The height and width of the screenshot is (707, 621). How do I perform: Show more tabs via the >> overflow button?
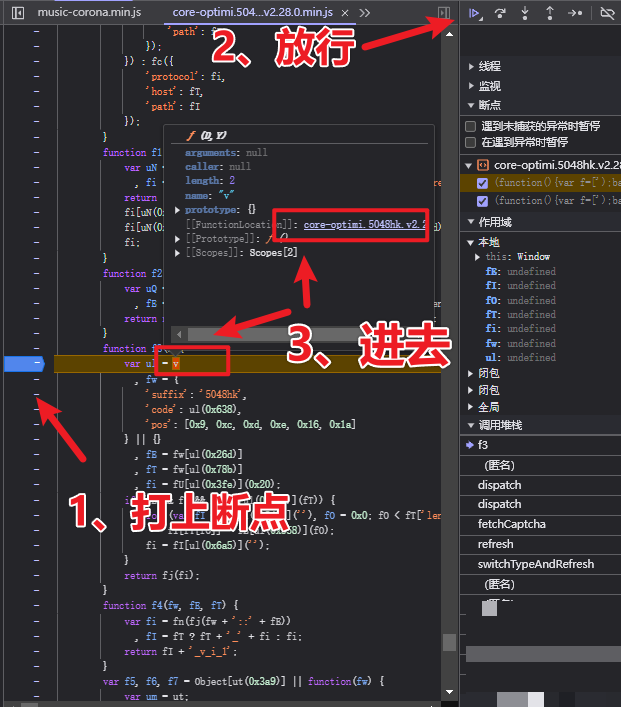(364, 13)
